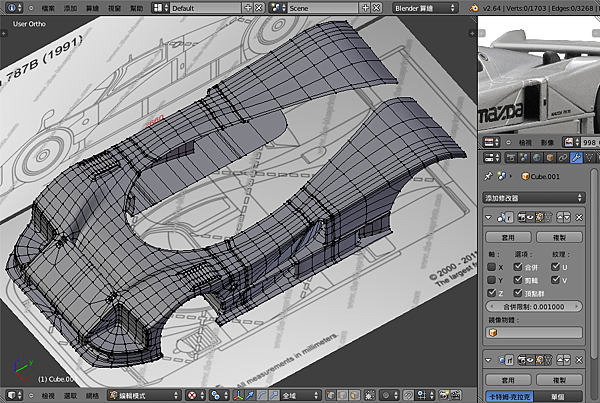600x403 pixels.
Task: Open the 視窗 (Window) menu
Action: [114, 8]
